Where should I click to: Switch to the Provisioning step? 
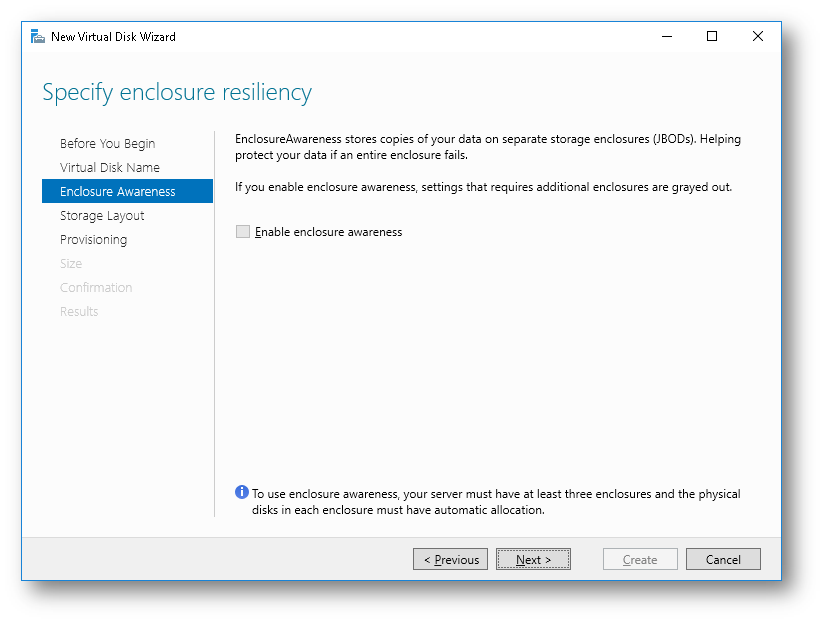tap(93, 240)
